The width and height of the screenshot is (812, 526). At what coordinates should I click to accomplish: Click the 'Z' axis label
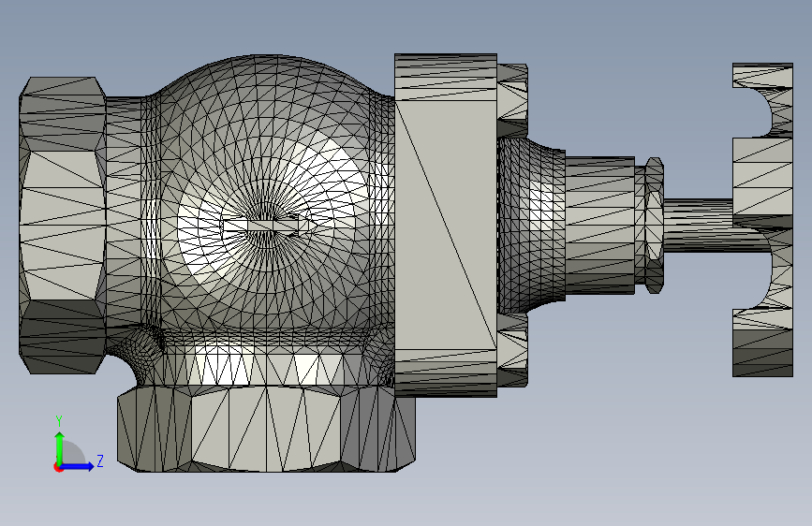[100, 460]
